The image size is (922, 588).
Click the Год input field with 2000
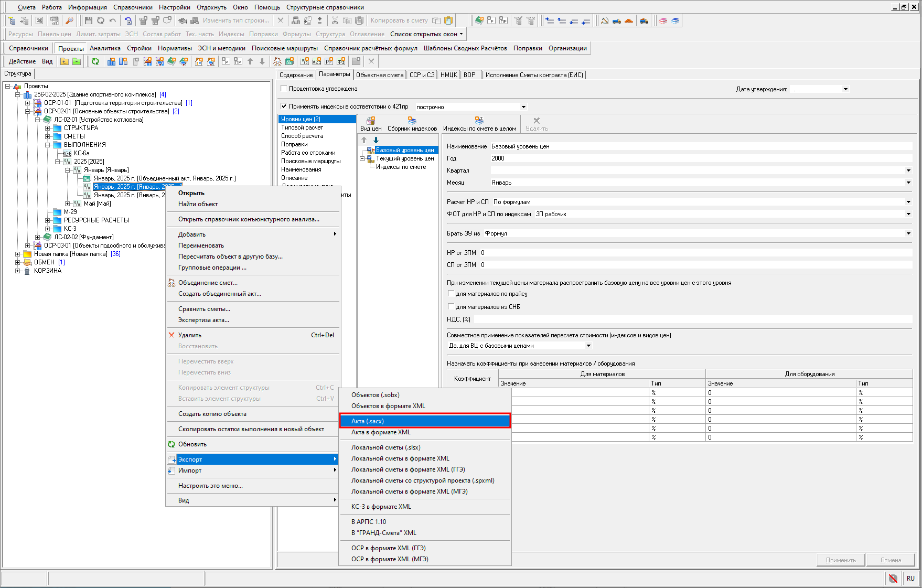click(x=700, y=158)
